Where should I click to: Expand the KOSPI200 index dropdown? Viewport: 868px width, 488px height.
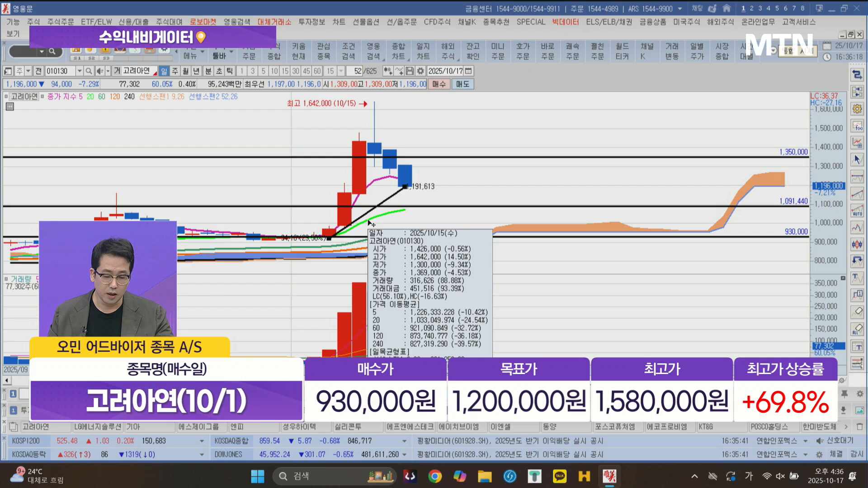(202, 441)
